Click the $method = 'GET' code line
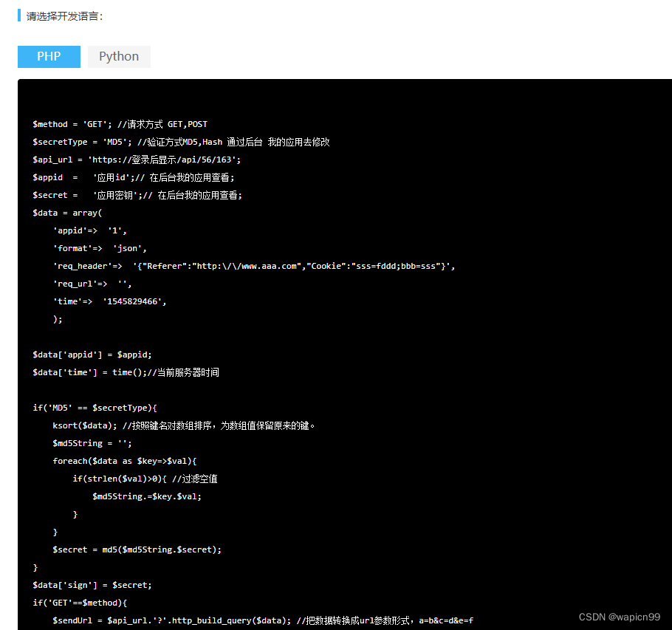The image size is (672, 630). click(120, 124)
